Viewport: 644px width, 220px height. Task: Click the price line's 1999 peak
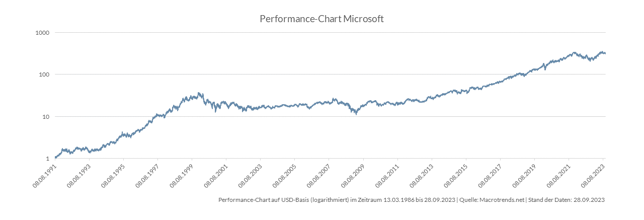[200, 93]
